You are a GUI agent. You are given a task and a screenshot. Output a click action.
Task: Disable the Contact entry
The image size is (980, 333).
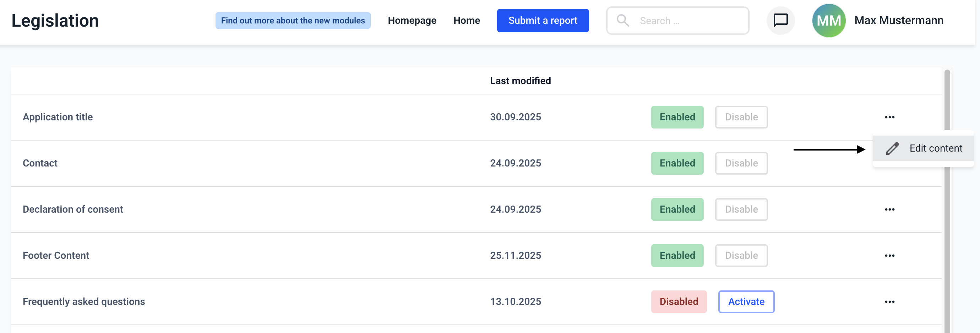[741, 163]
